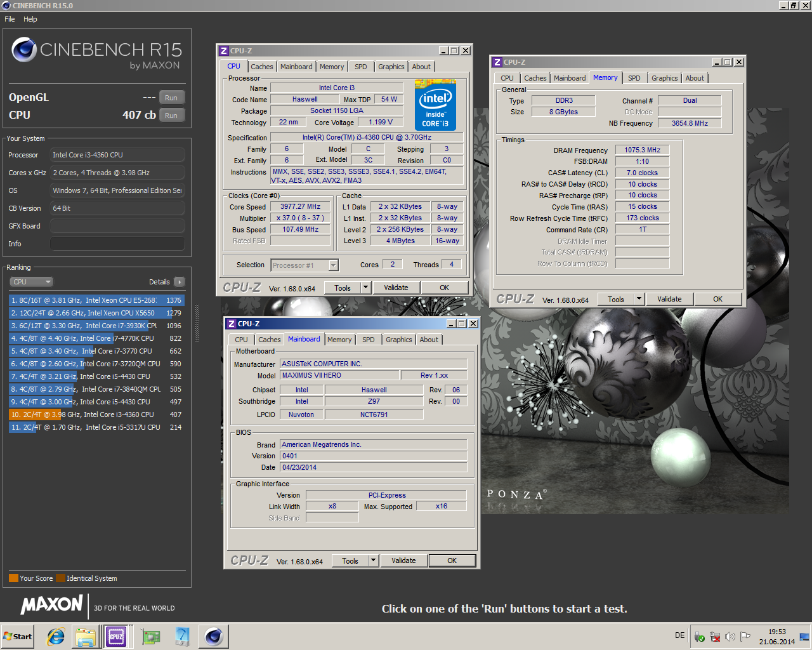The image size is (812, 650).
Task: Open About tab in CPU-Z CPU window
Action: pyautogui.click(x=421, y=67)
